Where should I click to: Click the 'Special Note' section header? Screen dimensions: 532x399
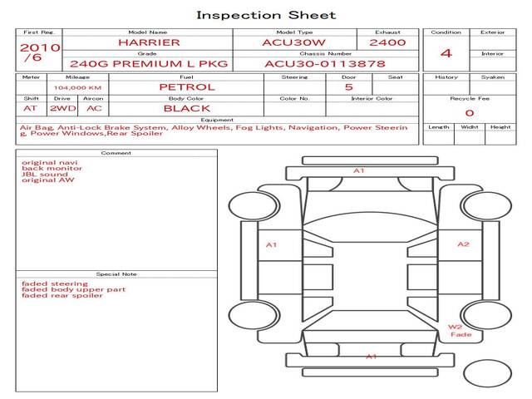[x=116, y=274]
